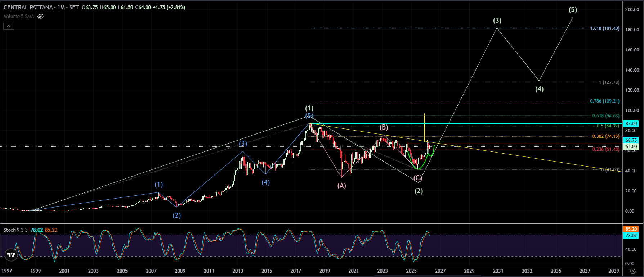644x277 pixels.
Task: Click the TradingView logo
Action: click(12, 255)
